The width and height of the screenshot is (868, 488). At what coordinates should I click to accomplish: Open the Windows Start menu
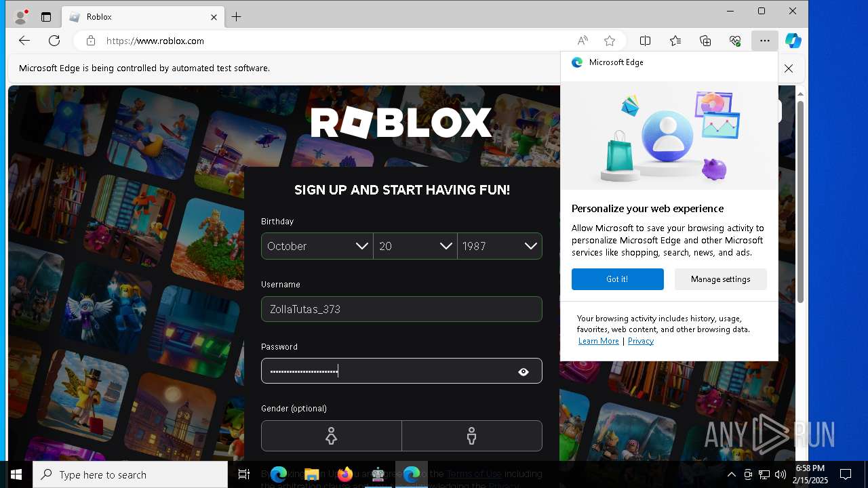[x=16, y=474]
